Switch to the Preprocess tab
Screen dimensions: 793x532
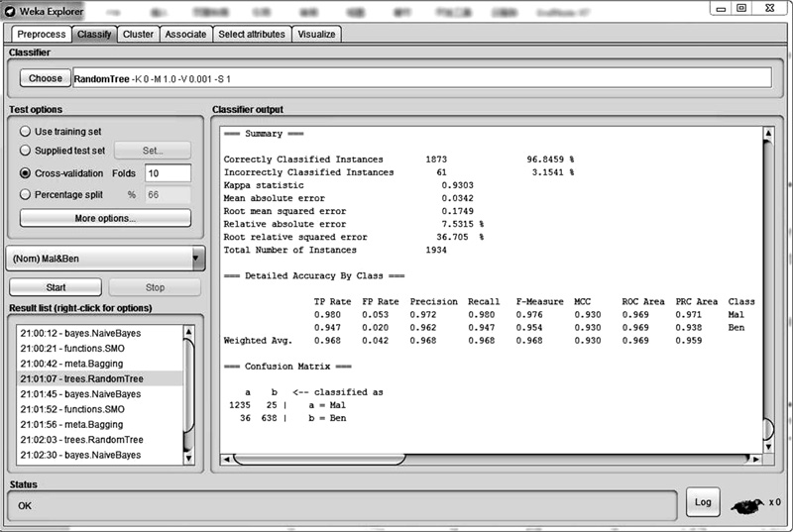41,34
